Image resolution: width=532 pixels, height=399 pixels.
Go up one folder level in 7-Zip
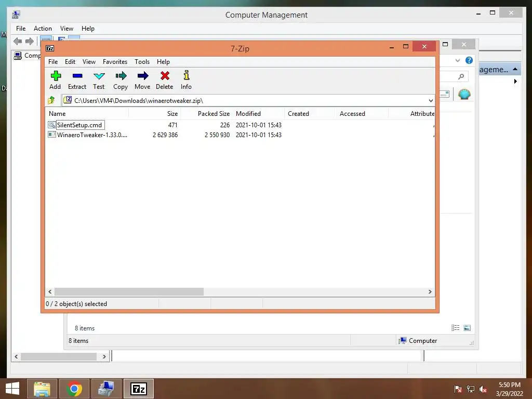pyautogui.click(x=51, y=100)
